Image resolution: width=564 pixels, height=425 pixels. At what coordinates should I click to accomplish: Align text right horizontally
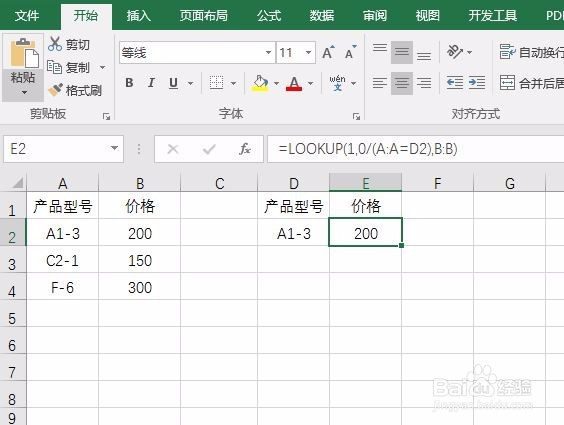[424, 83]
